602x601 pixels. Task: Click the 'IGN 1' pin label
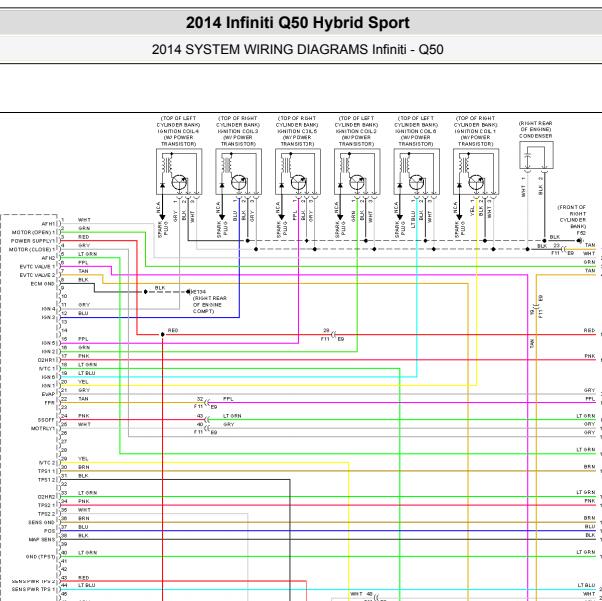[x=48, y=386]
